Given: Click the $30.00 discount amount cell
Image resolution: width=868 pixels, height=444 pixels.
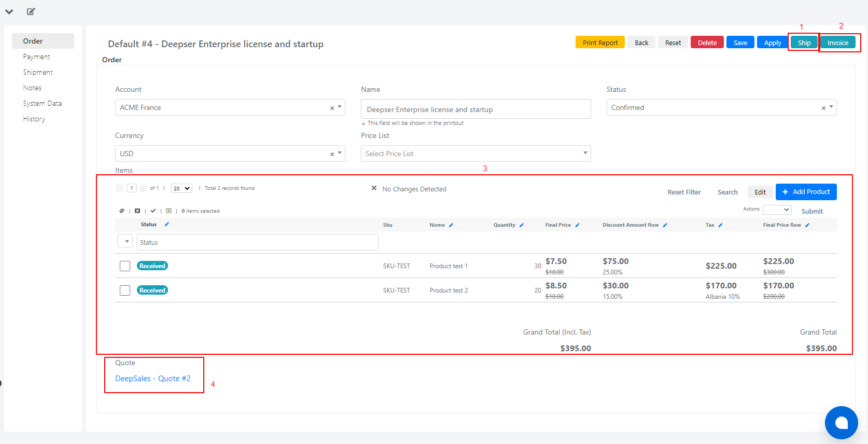Looking at the screenshot, I should pyautogui.click(x=615, y=286).
